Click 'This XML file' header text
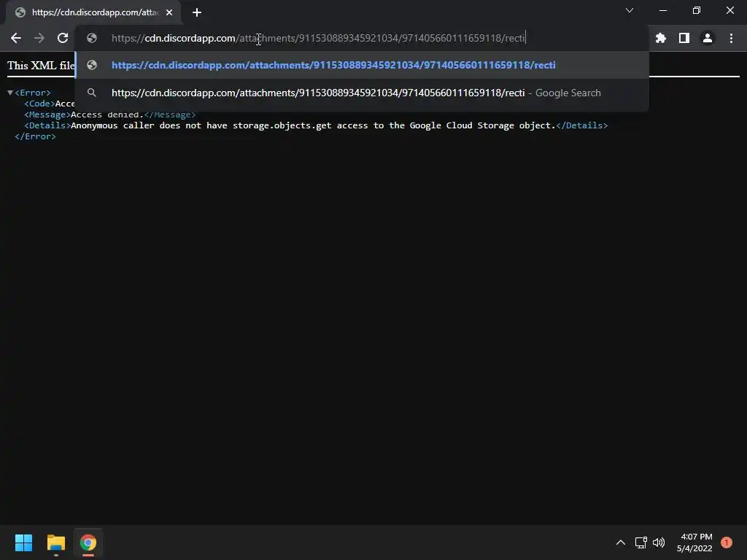 click(x=41, y=65)
